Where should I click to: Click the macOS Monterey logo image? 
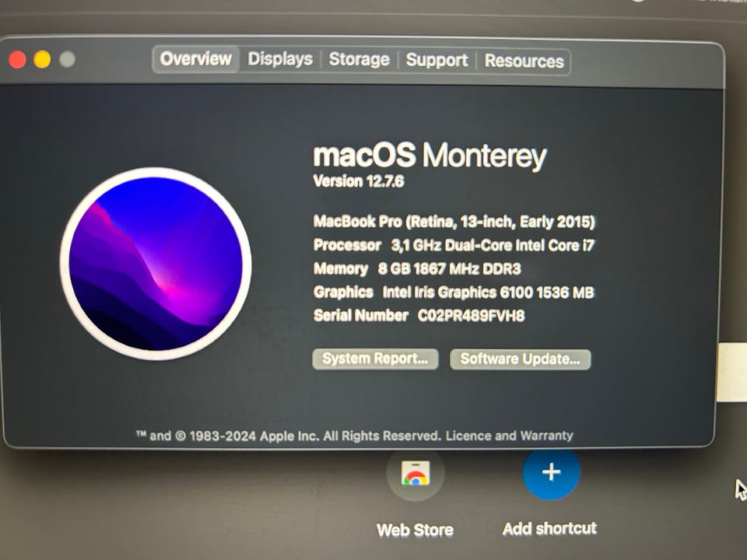pyautogui.click(x=156, y=264)
